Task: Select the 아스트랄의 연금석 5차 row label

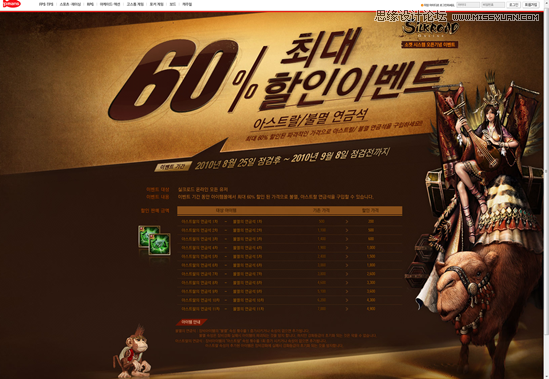Action: (200, 256)
